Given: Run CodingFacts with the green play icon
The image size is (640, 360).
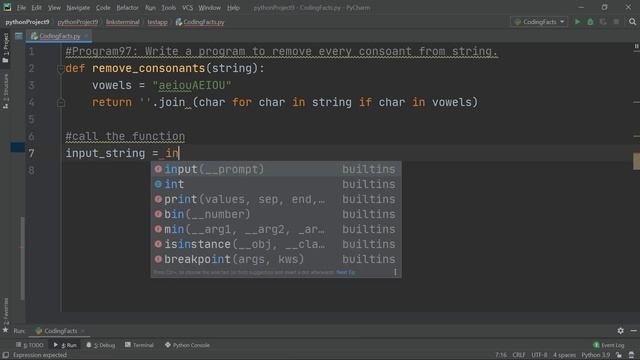Looking at the screenshot, I should click(577, 22).
